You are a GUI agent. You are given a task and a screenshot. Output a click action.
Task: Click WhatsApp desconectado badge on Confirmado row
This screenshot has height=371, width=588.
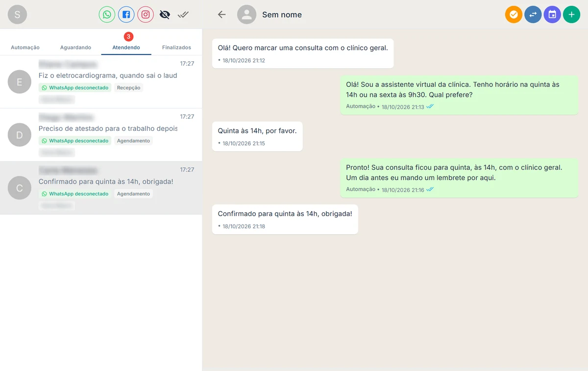click(x=75, y=194)
